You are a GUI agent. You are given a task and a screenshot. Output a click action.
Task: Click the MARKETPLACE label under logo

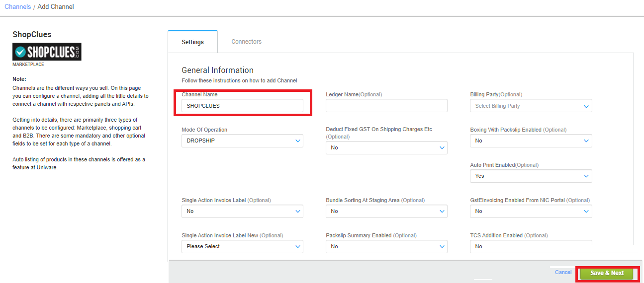[x=28, y=65]
